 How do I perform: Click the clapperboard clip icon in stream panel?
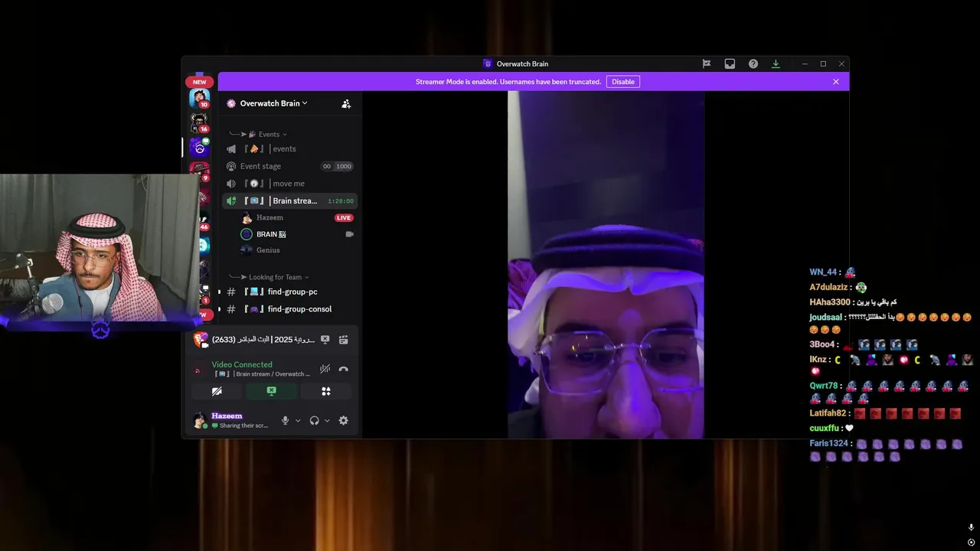[x=344, y=340]
